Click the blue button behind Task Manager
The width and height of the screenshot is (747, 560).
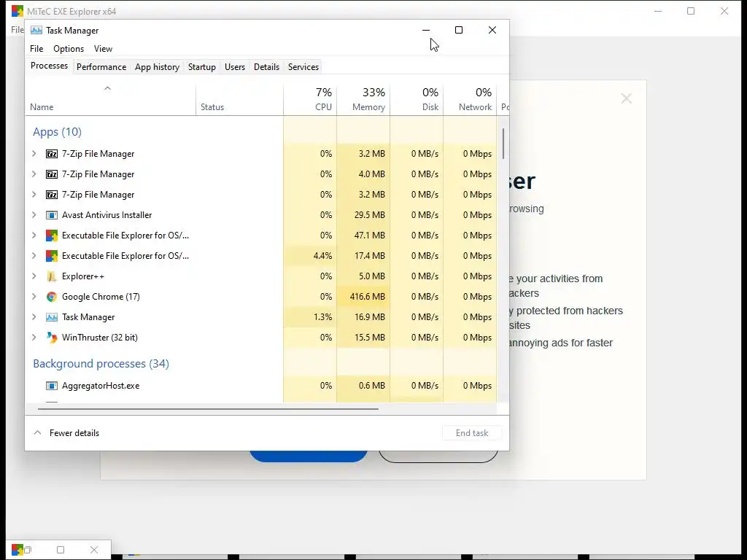[x=309, y=456]
